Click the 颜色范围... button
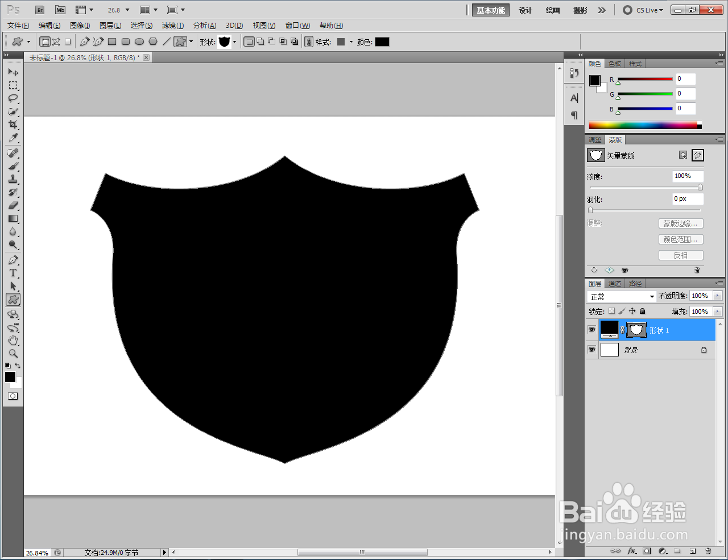The image size is (728, 560). coord(681,239)
